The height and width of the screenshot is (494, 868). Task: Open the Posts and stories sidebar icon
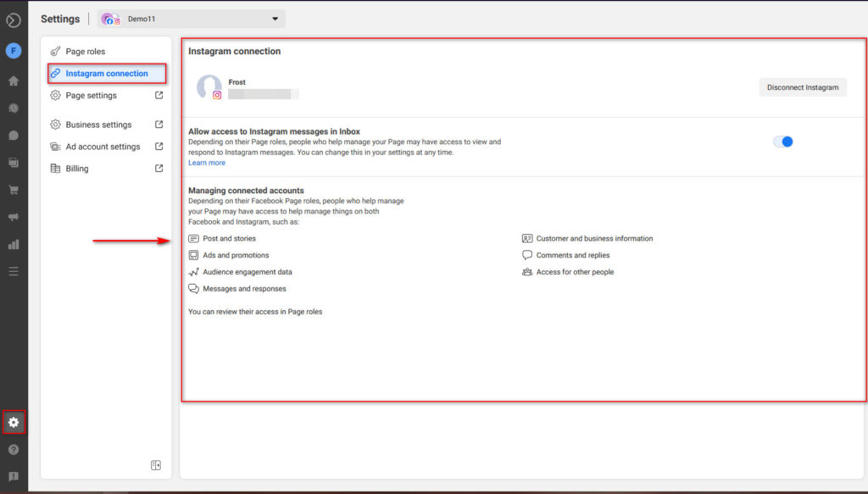point(14,163)
